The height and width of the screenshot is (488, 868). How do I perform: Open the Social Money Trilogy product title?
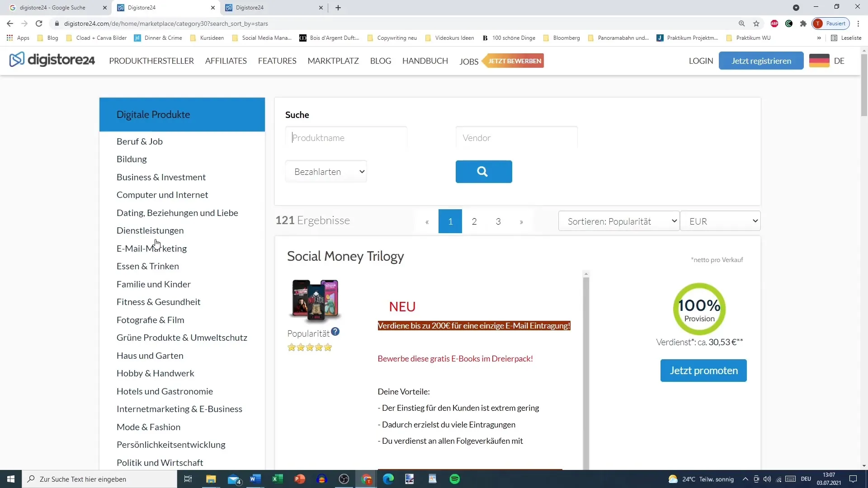[x=345, y=256]
